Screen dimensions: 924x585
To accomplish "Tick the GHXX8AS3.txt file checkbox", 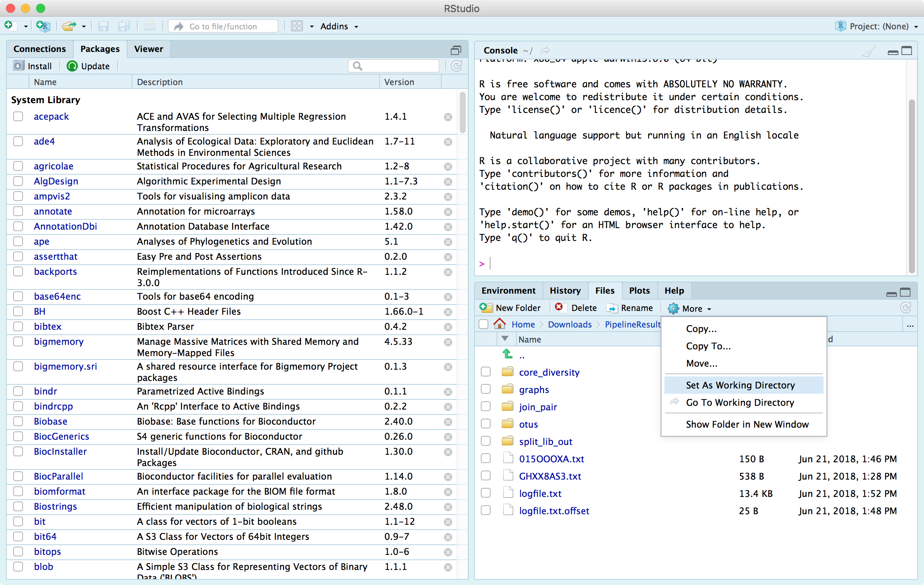I will pos(486,475).
